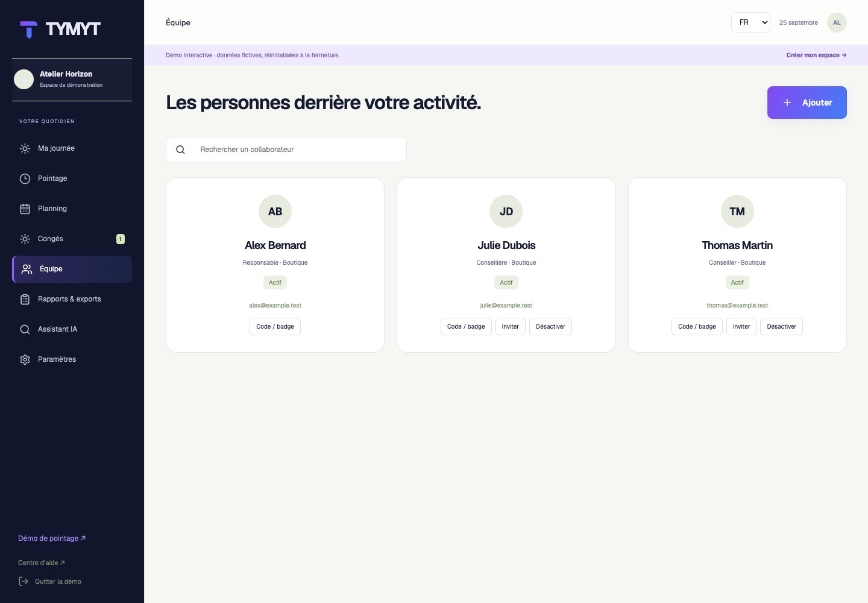
Task: Click the people icon beside Équipe
Action: click(x=27, y=269)
